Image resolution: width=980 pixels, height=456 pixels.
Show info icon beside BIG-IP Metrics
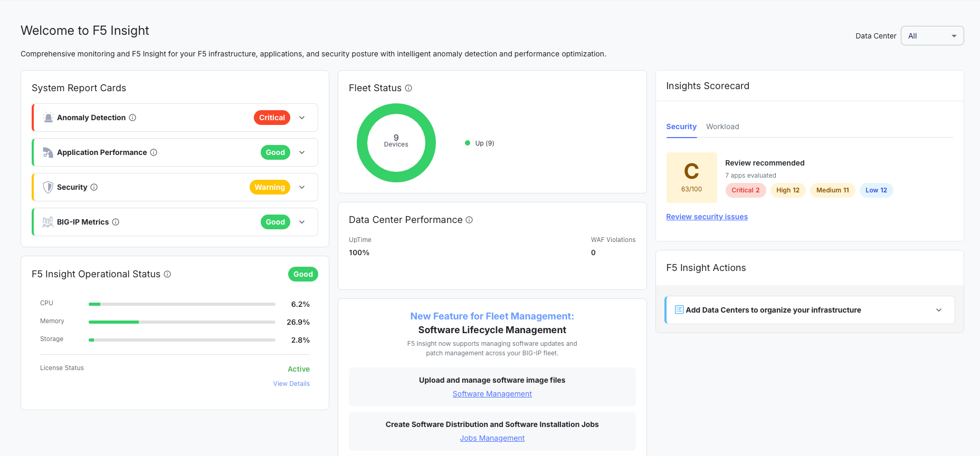116,222
